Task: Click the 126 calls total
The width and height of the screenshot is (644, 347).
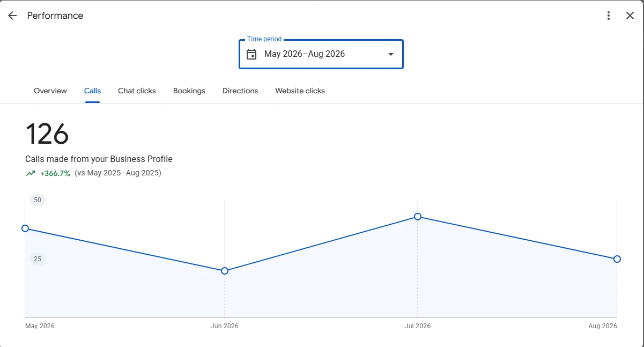Action: (47, 134)
